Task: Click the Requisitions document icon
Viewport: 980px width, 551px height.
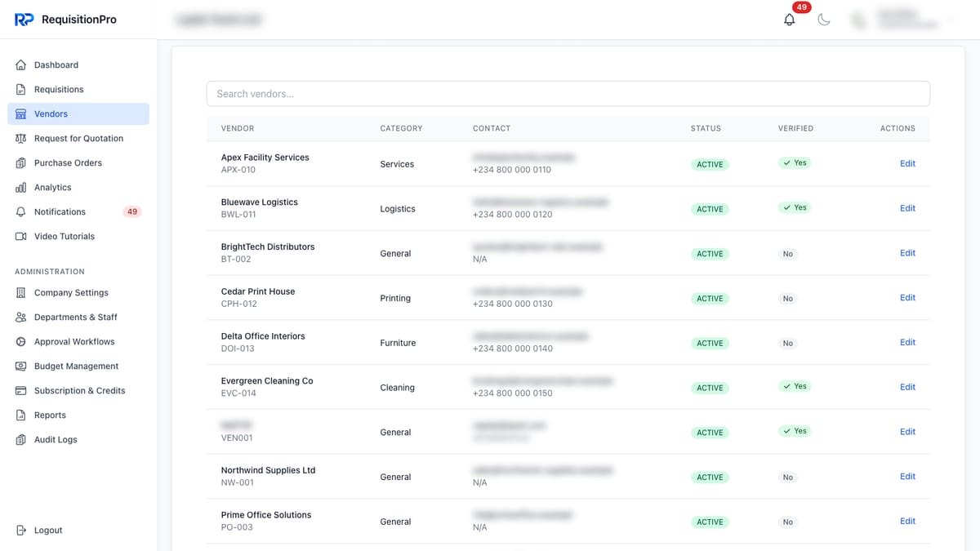Action: coord(21,90)
